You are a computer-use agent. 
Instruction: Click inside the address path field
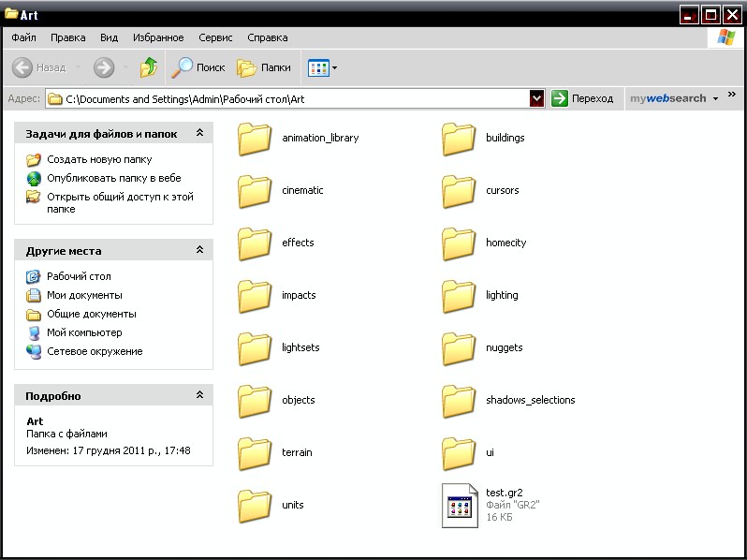(x=281, y=98)
